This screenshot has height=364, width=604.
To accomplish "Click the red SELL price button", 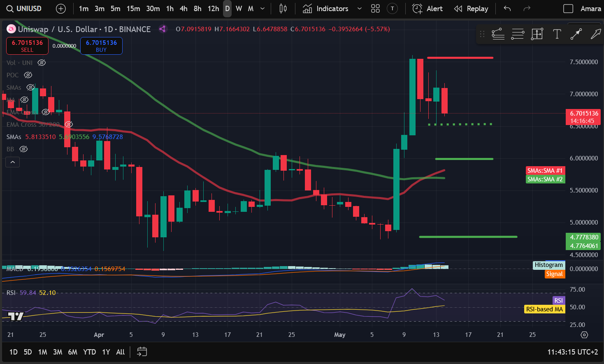I will [27, 46].
